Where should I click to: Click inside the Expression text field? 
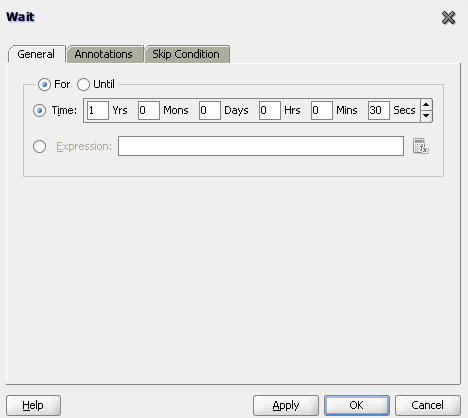tap(261, 146)
